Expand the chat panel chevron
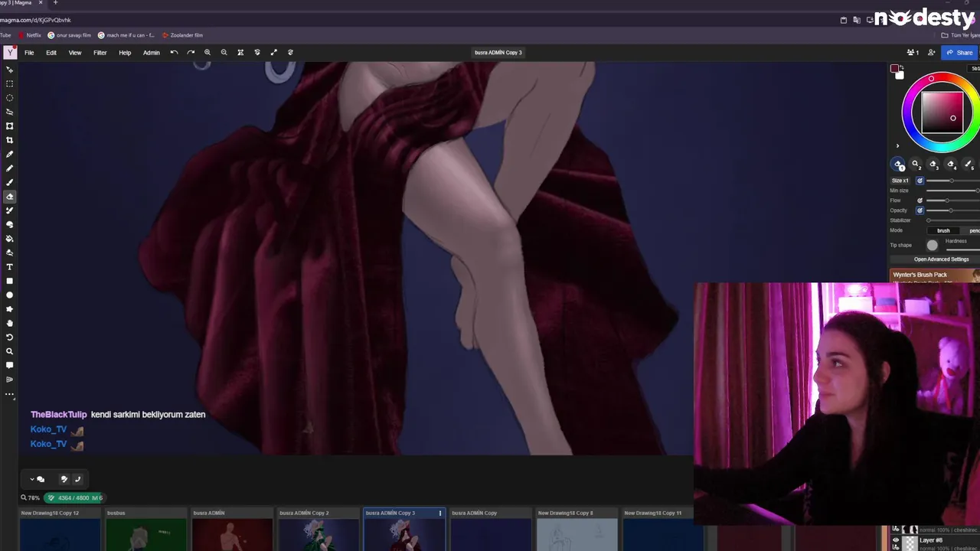The height and width of the screenshot is (551, 980). [x=32, y=479]
